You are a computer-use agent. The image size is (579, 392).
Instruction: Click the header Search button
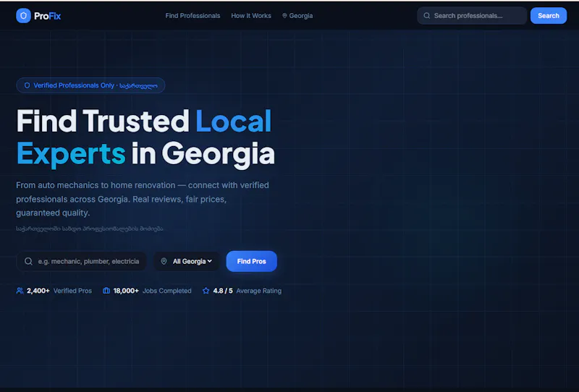tap(549, 16)
